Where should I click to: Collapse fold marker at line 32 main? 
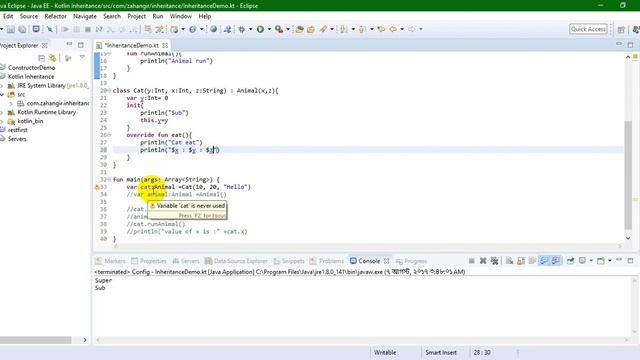110,180
